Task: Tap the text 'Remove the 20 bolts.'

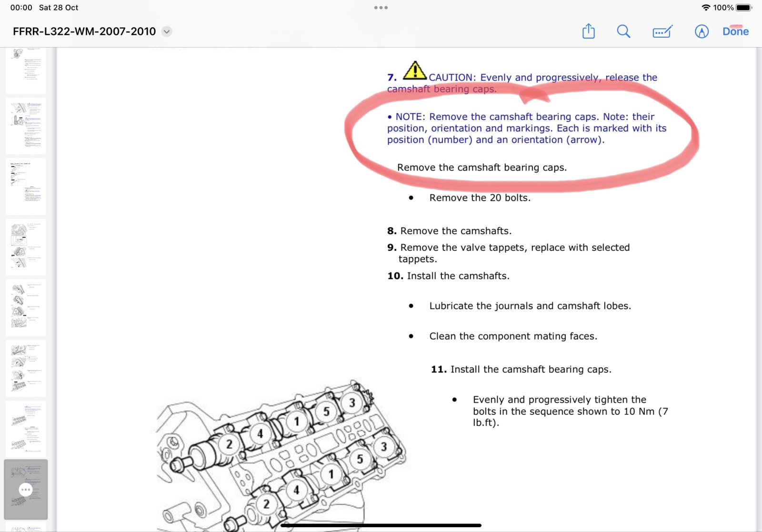Action: (x=480, y=198)
